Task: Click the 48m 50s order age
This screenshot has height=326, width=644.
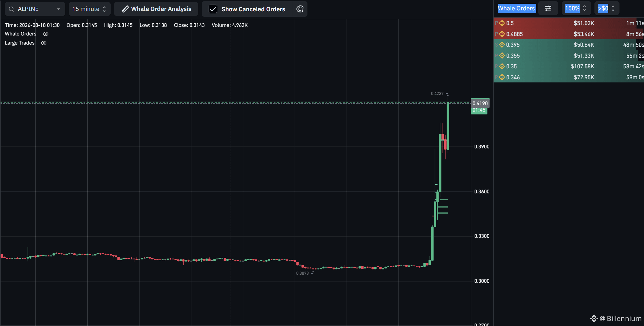Action: click(633, 45)
